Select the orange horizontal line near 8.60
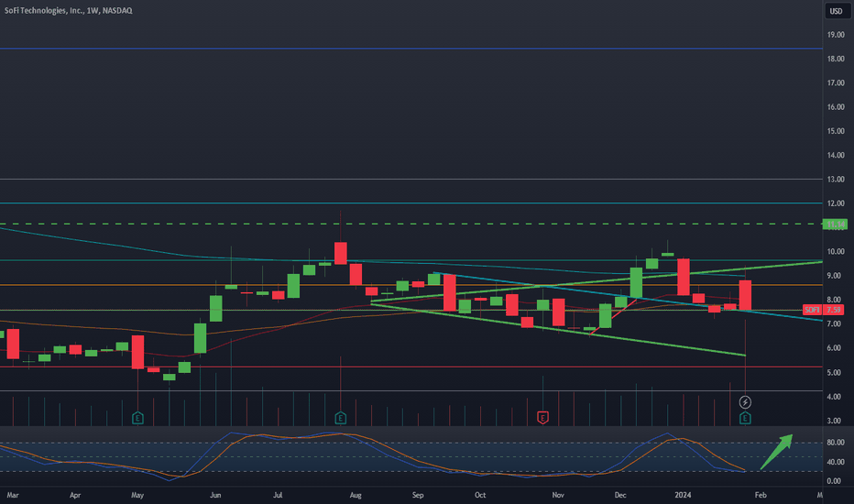This screenshot has height=504, width=854. pos(411,285)
